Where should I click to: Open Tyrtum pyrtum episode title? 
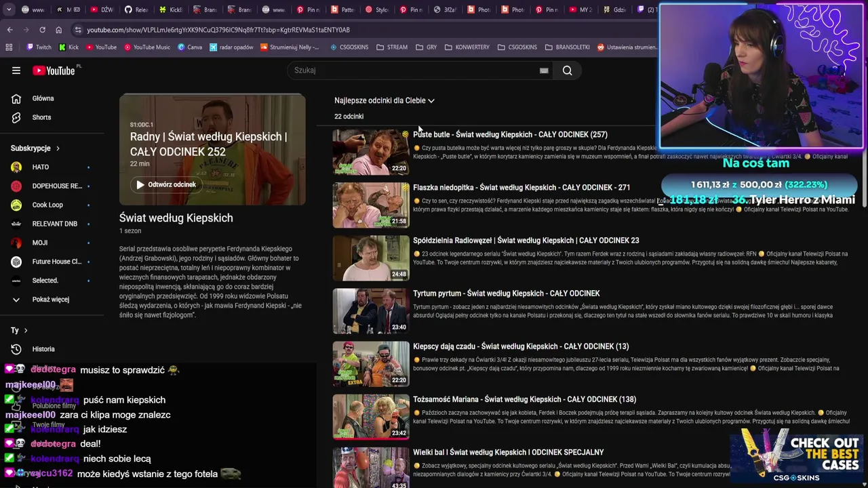(x=507, y=293)
